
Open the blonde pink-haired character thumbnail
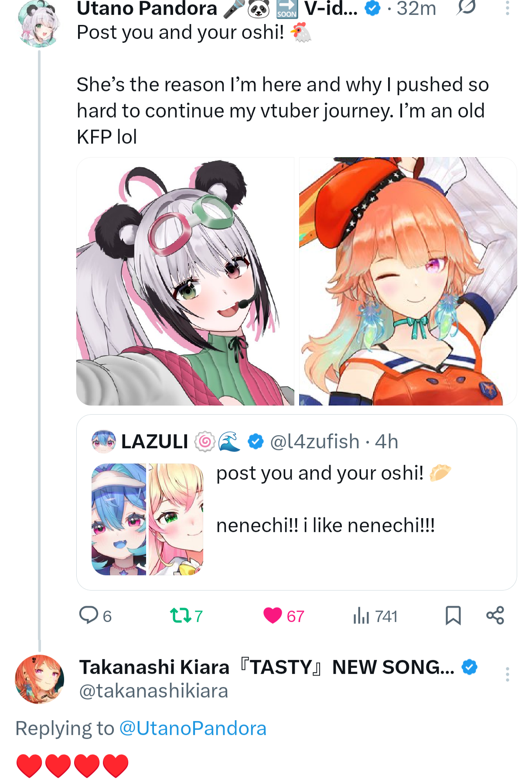pos(176,519)
